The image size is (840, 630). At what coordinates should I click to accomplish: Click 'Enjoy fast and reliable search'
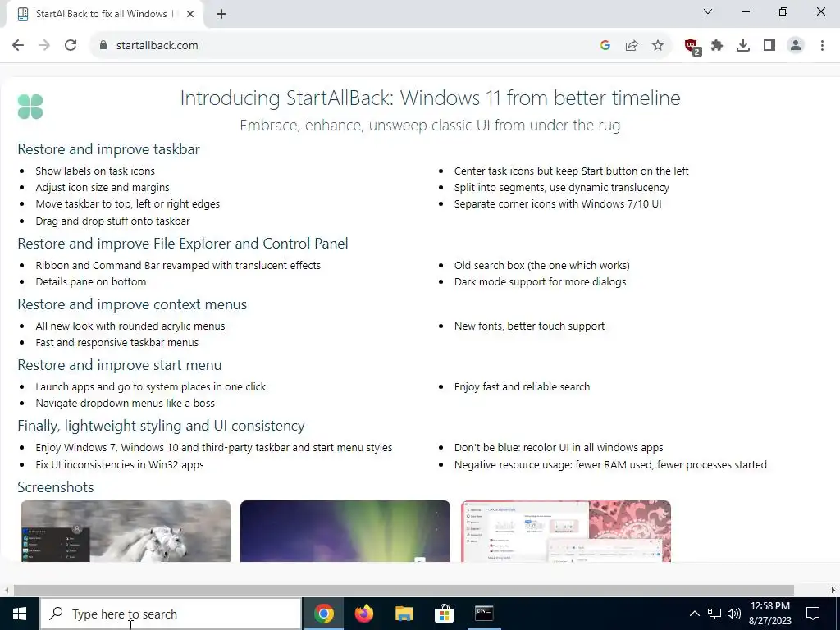(523, 387)
